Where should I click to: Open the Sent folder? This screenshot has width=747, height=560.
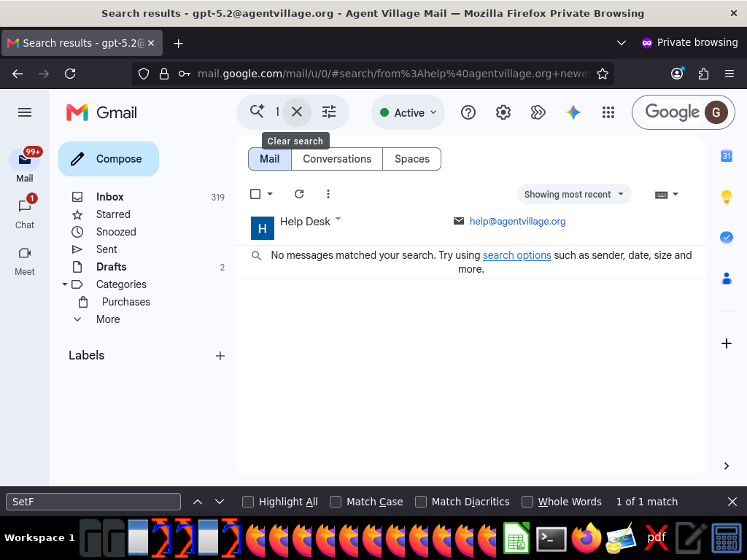(107, 249)
